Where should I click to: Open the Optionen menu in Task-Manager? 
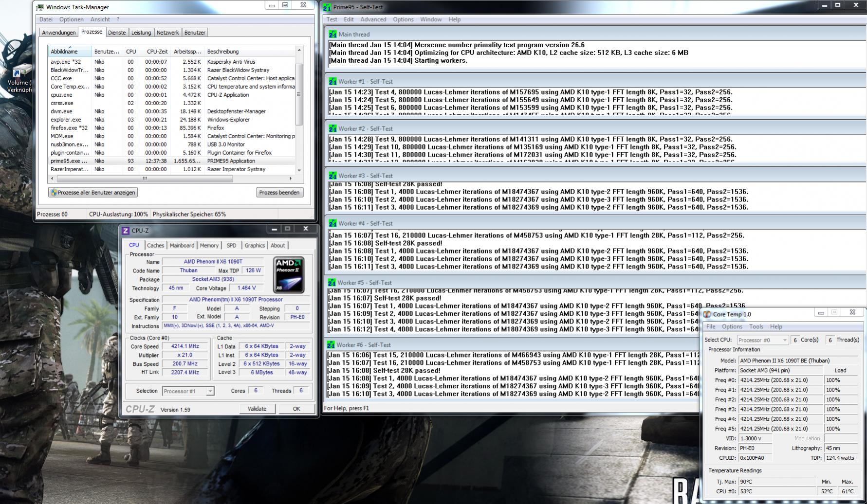coord(72,19)
